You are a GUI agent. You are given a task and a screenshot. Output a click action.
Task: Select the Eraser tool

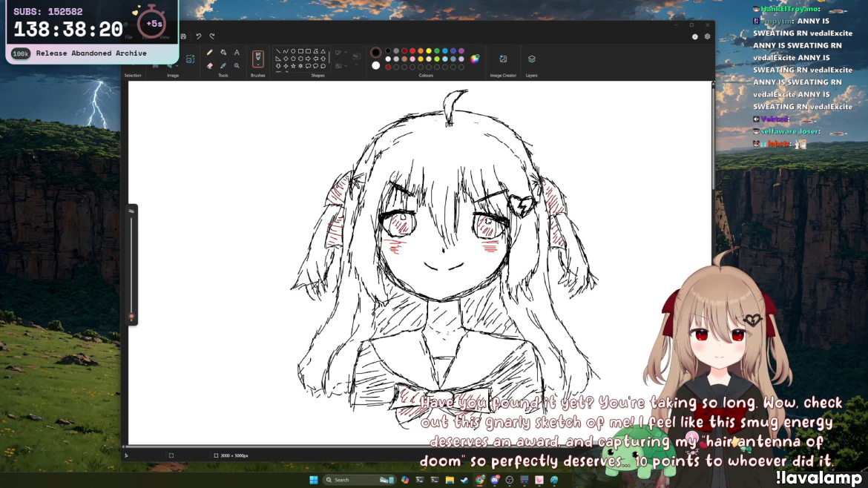(210, 65)
